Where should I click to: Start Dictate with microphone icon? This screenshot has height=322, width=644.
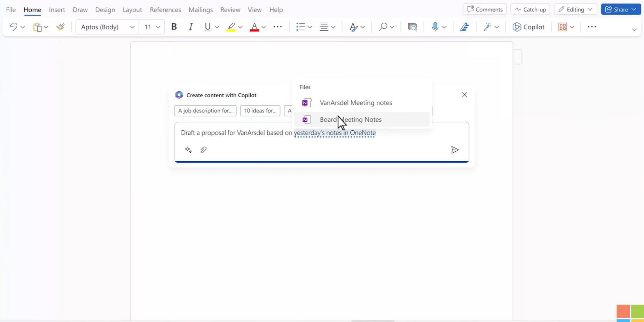coord(435,27)
